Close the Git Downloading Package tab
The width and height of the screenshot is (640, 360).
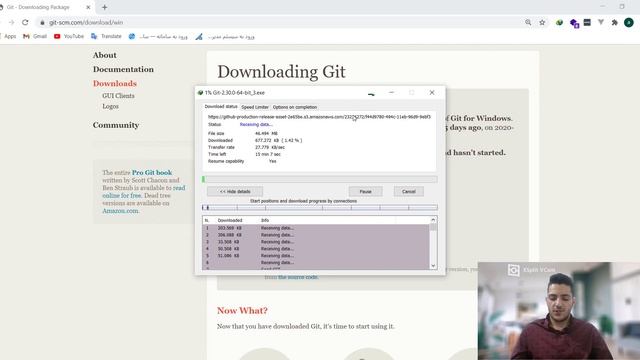click(x=88, y=7)
